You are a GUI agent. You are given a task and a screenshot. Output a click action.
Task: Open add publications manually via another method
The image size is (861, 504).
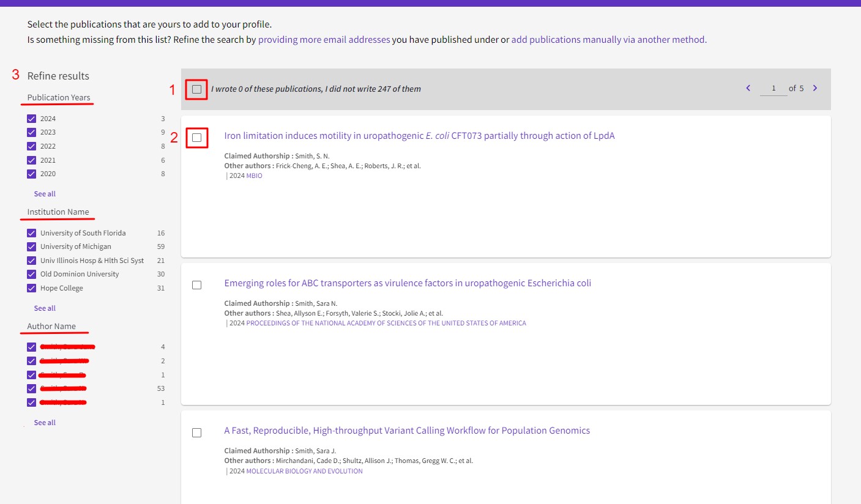click(x=609, y=40)
